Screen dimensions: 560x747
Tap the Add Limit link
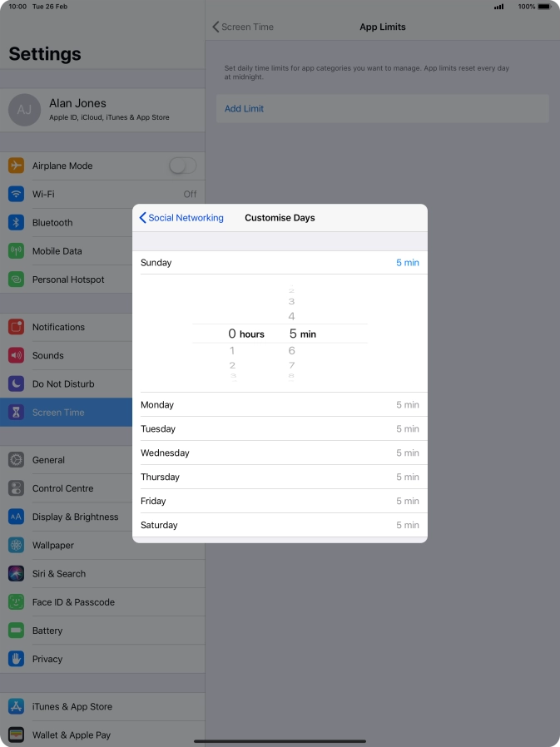(x=244, y=109)
